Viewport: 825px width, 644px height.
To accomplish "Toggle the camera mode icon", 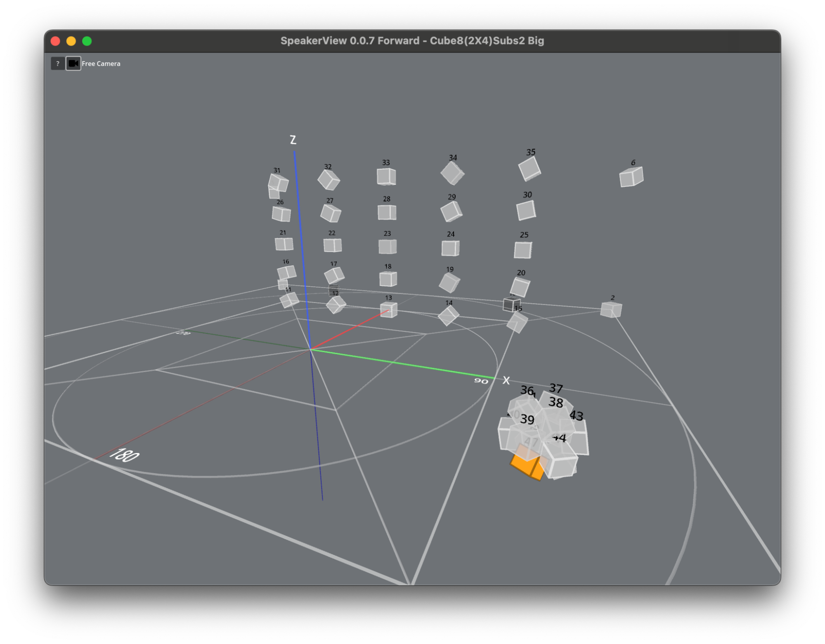I will coord(73,64).
